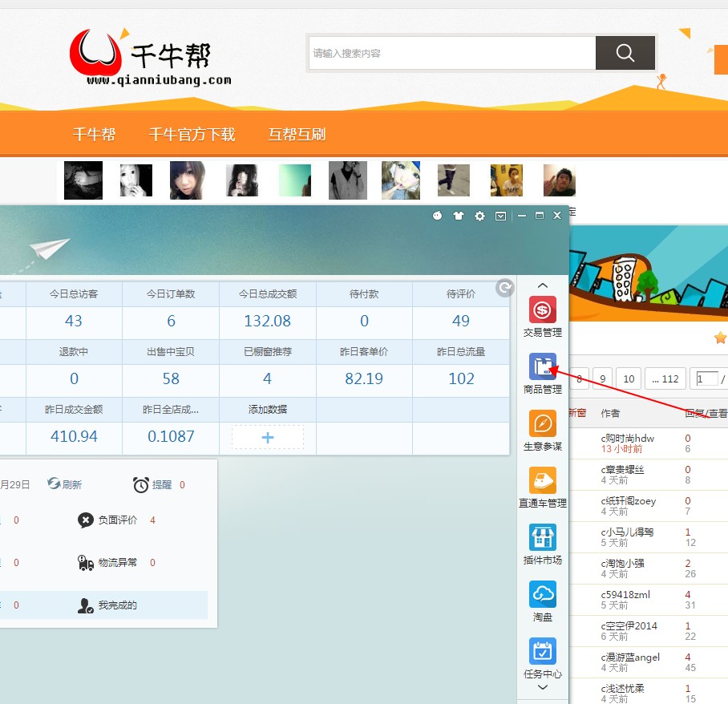The width and height of the screenshot is (728, 704).
Task: Open the 千牛帮 nav menu item
Action: click(x=94, y=134)
